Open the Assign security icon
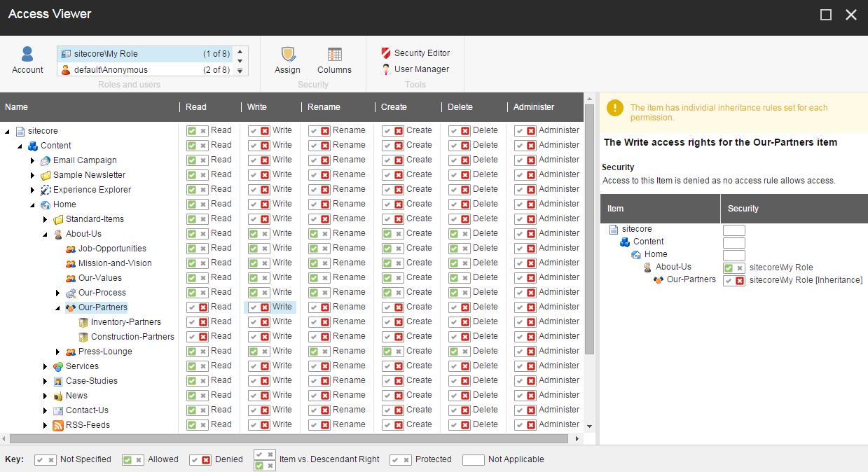 coord(287,55)
